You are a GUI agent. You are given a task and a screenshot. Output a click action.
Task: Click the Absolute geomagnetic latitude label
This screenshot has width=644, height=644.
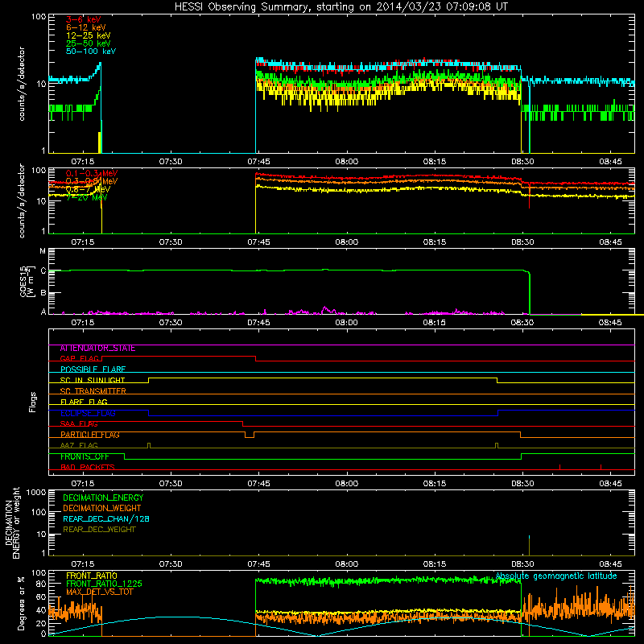click(556, 576)
